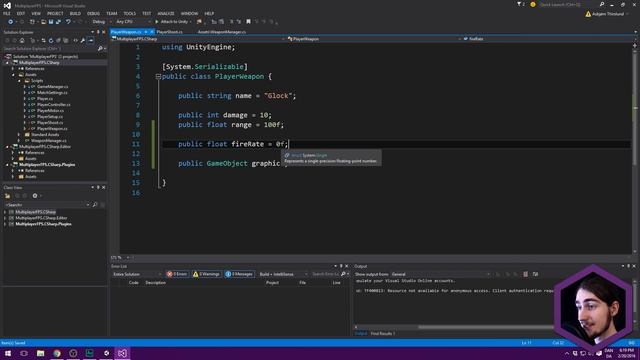
Task: Switch to the WeaponManager.cs editor tab
Action: (222, 32)
